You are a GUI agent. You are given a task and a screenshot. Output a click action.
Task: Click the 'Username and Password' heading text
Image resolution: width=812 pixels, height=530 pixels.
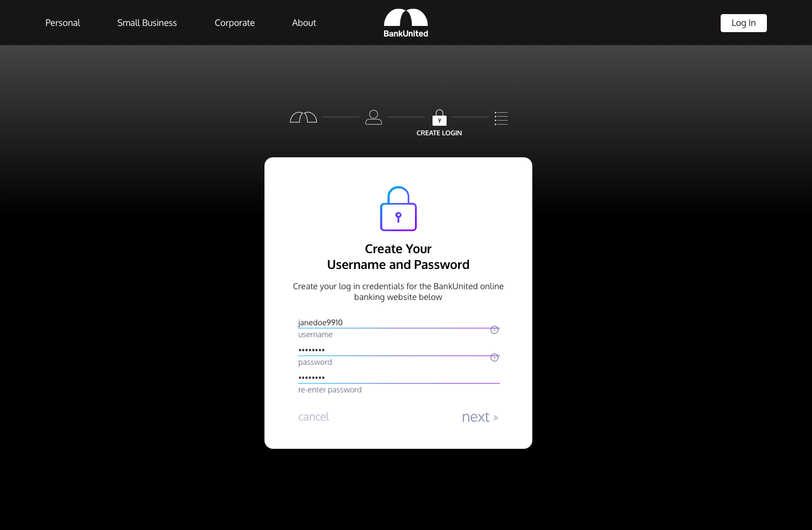pos(398,264)
